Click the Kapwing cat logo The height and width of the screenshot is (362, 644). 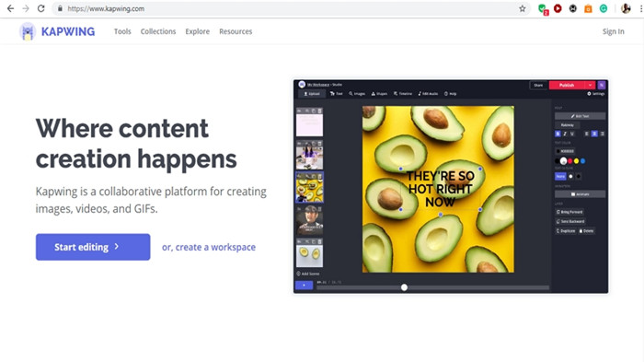coord(28,31)
